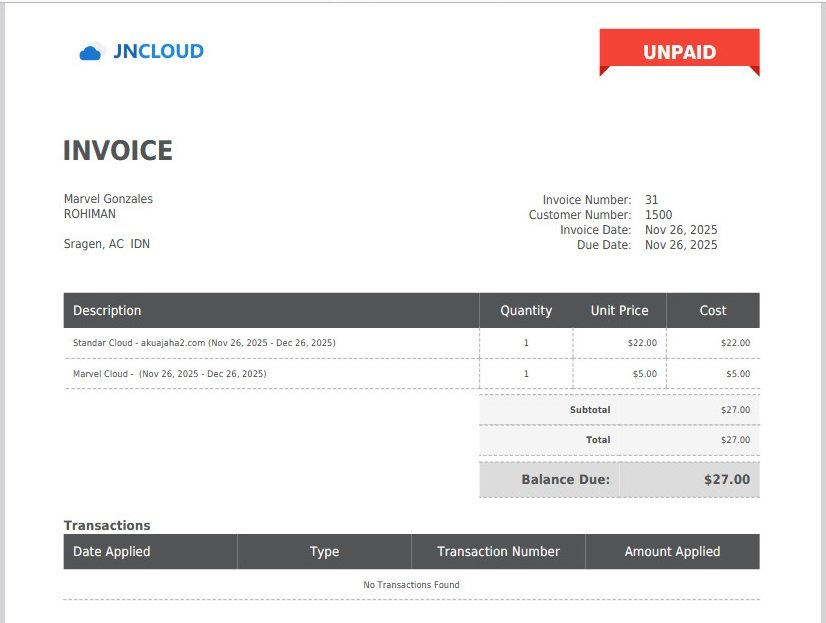The image size is (826, 623).
Task: Click the No Transactions Found message
Action: [x=411, y=585]
